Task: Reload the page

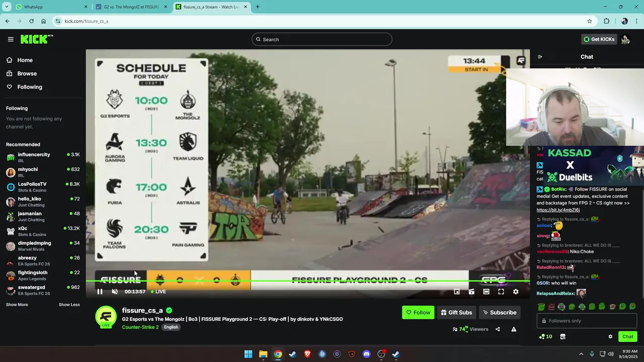Action: [31, 21]
